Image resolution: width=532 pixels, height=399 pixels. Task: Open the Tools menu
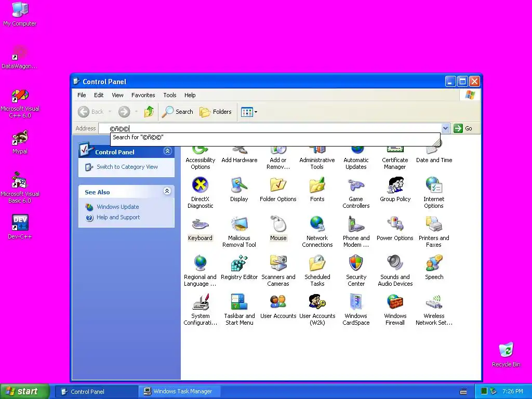(170, 95)
